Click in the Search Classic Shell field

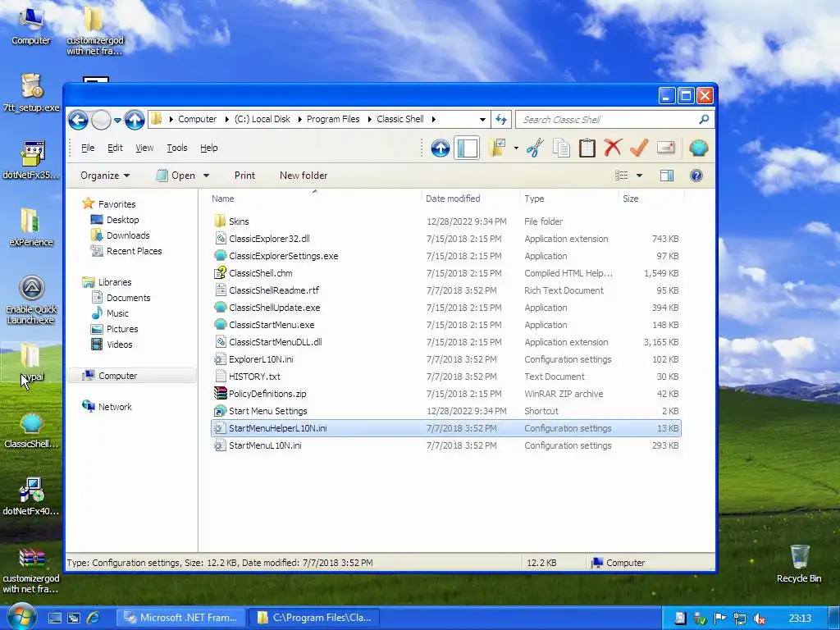click(608, 120)
